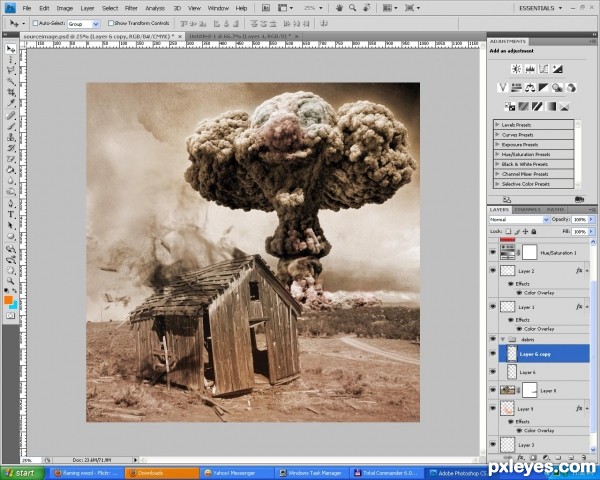600x480 pixels.
Task: Open the Auto-Select Group dropdown
Action: pyautogui.click(x=96, y=24)
